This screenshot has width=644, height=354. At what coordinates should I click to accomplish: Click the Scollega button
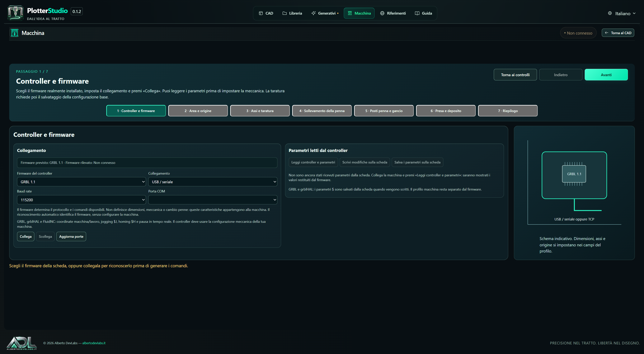(x=45, y=237)
